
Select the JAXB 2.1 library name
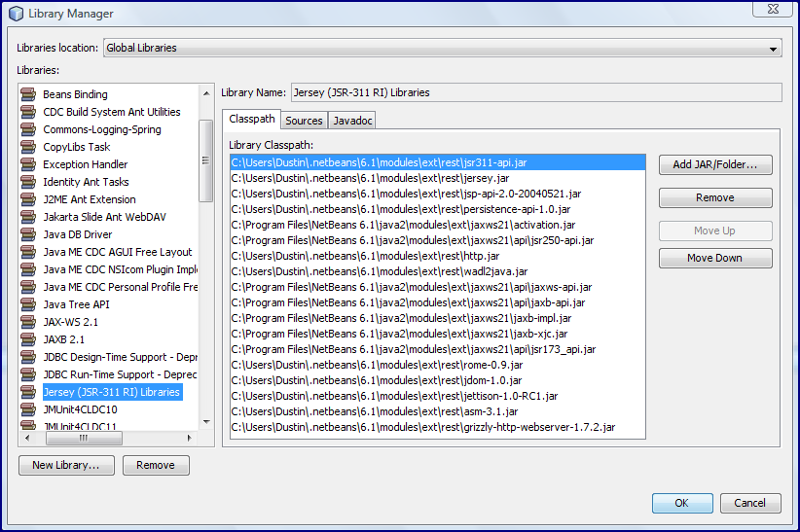pos(64,339)
